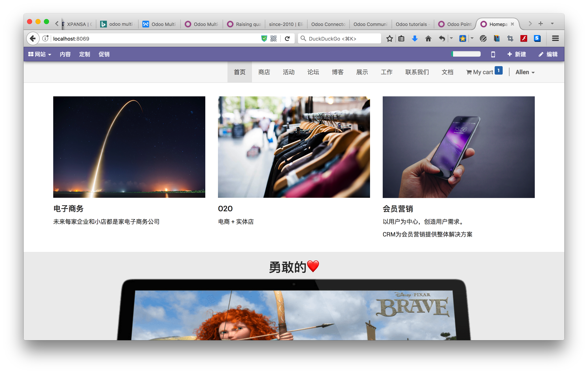Reload the page with refresh icon
This screenshot has height=374, width=588.
287,39
